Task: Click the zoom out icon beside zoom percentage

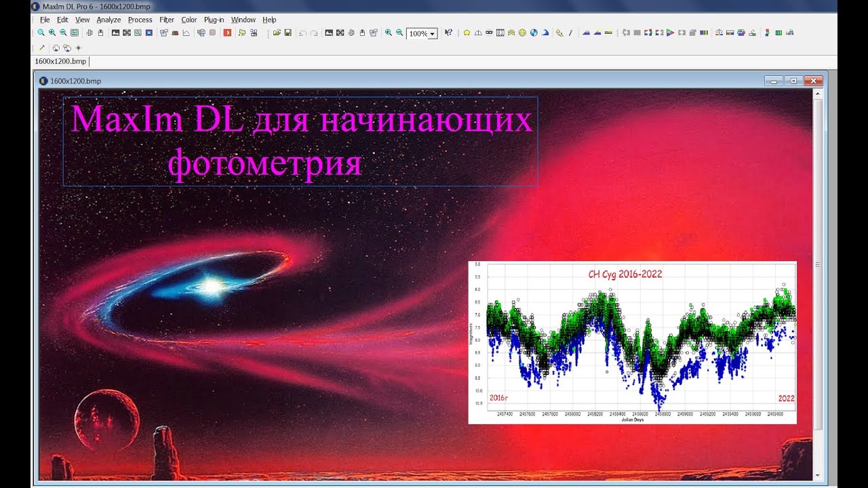Action: 399,33
